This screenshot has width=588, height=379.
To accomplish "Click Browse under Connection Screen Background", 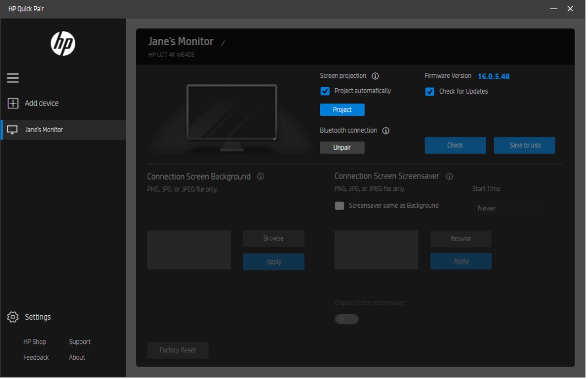I will (x=274, y=239).
